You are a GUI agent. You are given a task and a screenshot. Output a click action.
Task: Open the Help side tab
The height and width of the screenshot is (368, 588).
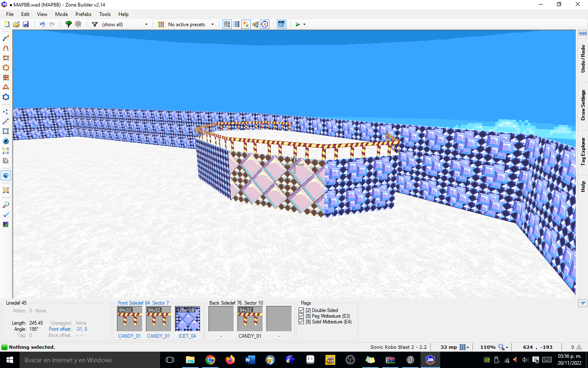click(x=583, y=186)
